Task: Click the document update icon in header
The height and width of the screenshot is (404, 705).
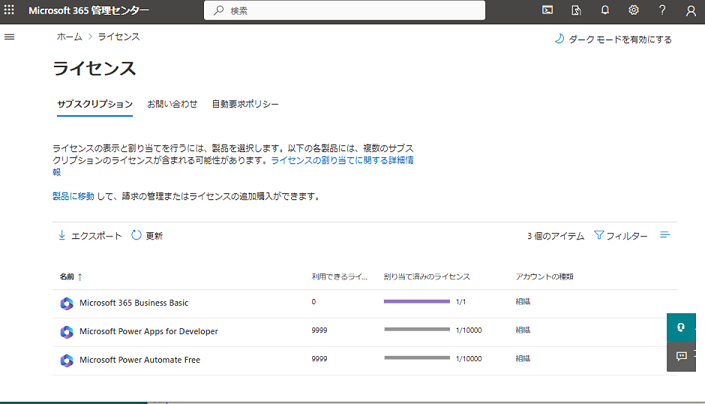Action: tap(576, 10)
